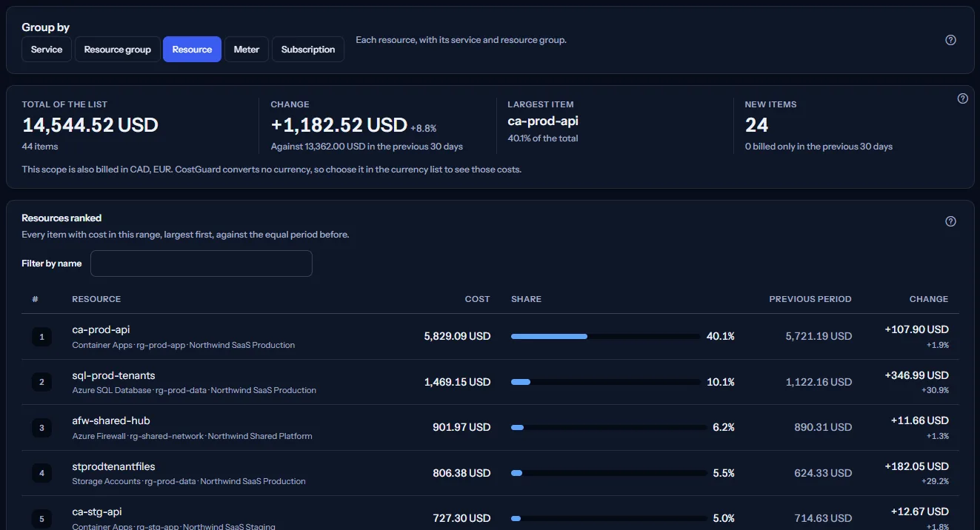Click the rank 1 badge
The height and width of the screenshot is (530, 980).
[x=41, y=337]
